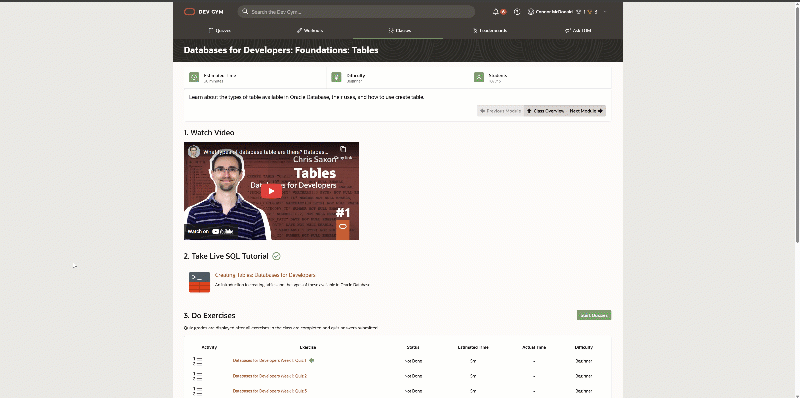Viewport: 800px width, 398px height.
Task: Click the green Start Classes button
Action: (x=594, y=315)
